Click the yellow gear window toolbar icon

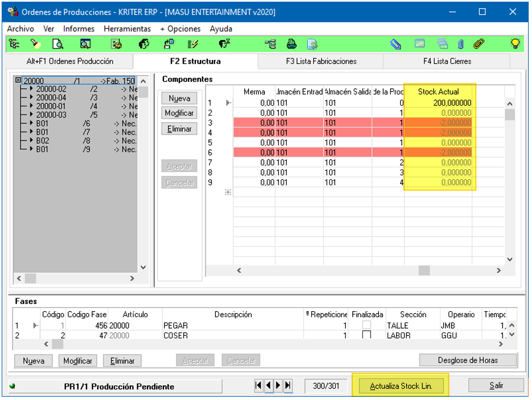coord(117,44)
